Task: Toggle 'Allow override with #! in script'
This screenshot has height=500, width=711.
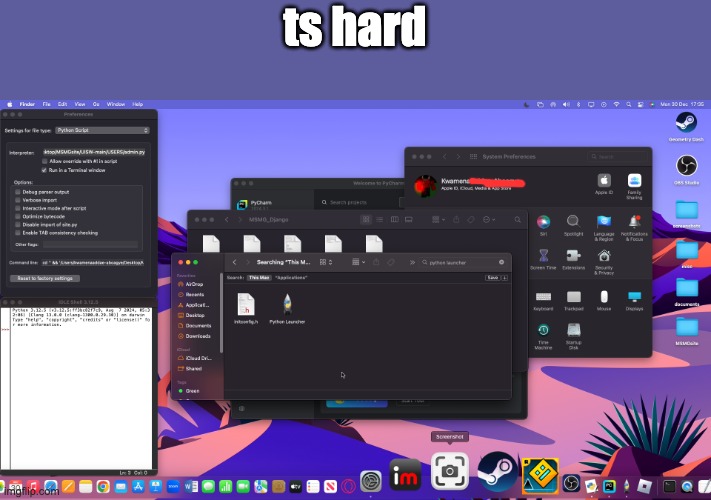Action: (x=44, y=161)
